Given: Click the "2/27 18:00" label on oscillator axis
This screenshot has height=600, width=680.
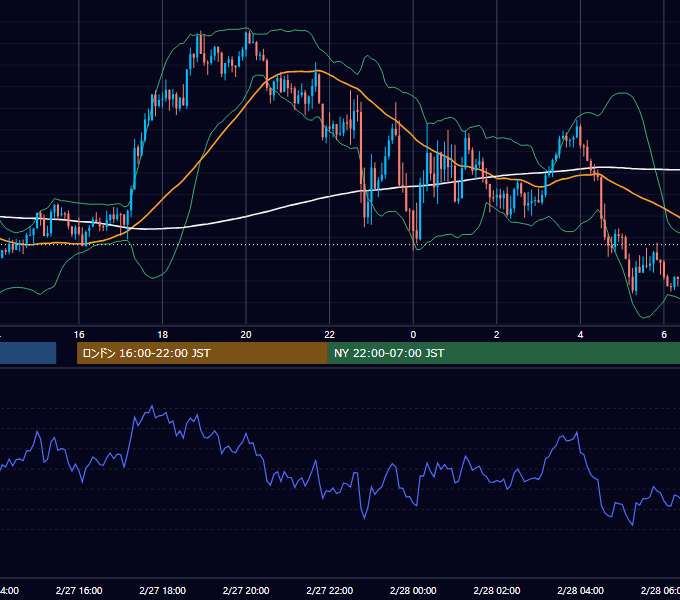Looking at the screenshot, I should point(162,590).
